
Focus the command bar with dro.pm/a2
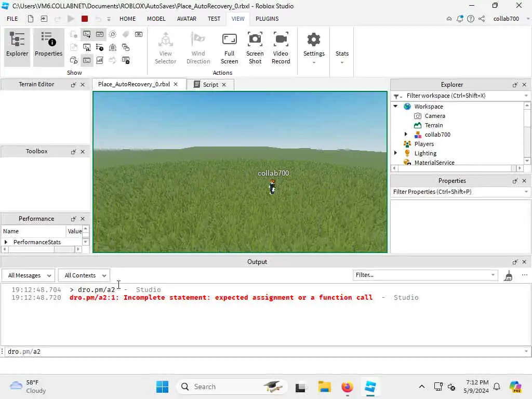[x=264, y=352]
